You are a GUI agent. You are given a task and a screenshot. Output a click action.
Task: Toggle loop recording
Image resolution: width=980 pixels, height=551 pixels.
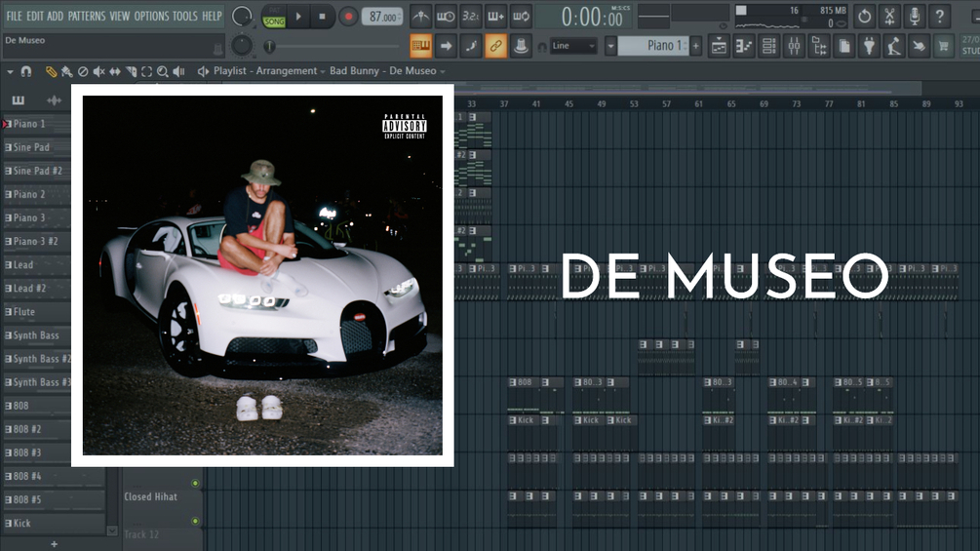(x=521, y=17)
